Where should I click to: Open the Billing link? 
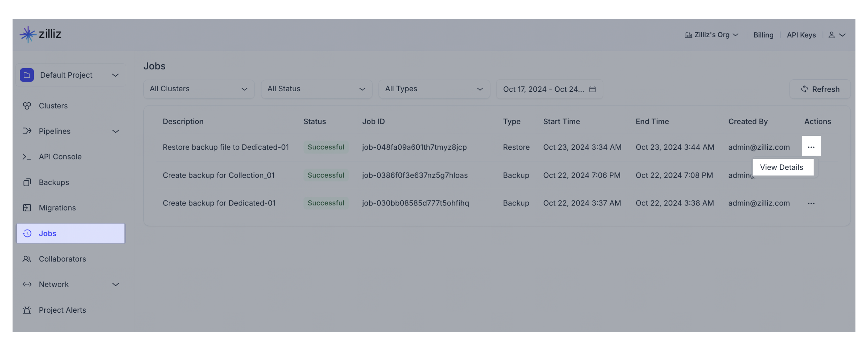[x=763, y=35]
